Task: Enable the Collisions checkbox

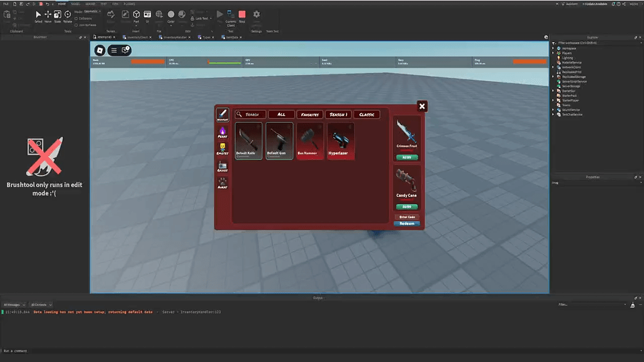Action: click(76, 18)
